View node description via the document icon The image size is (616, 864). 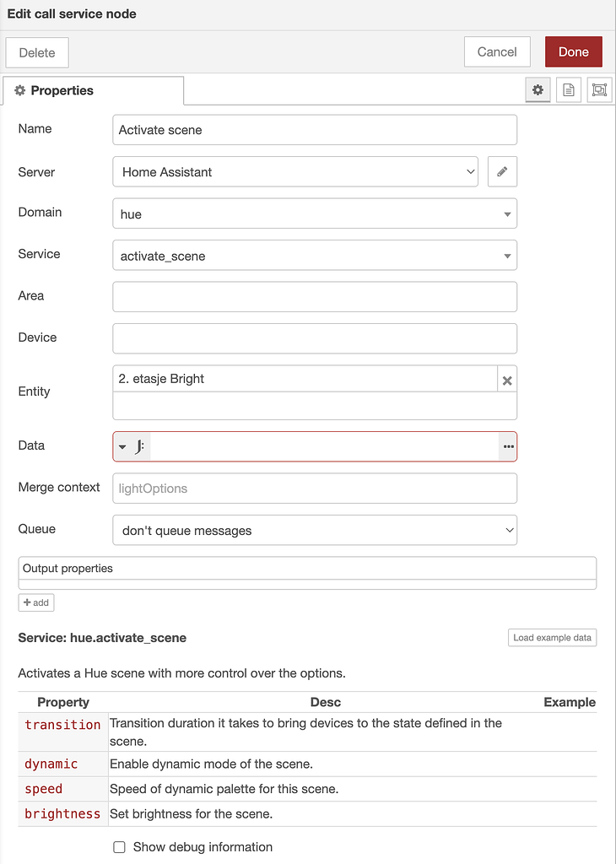[x=568, y=89]
